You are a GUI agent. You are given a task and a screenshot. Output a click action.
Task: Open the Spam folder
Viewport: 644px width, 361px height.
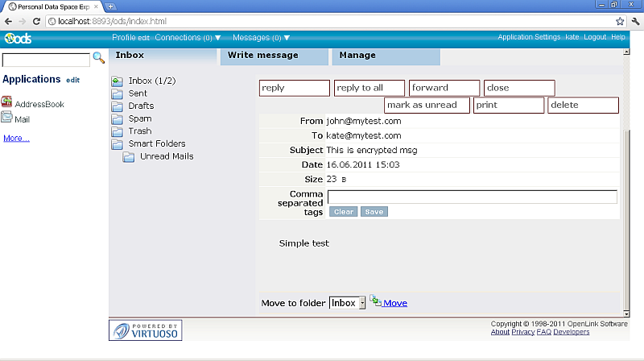139,118
